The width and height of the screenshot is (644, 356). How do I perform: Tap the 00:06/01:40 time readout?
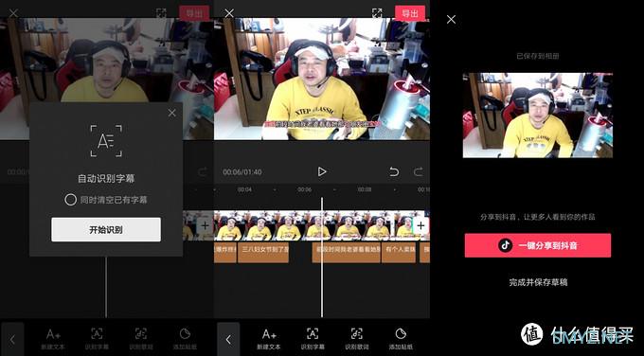242,172
